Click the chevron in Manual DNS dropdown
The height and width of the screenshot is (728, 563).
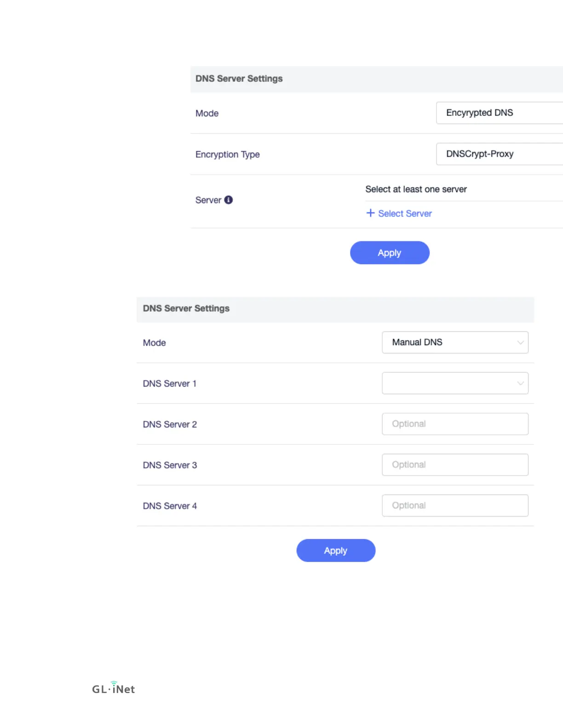(x=520, y=342)
